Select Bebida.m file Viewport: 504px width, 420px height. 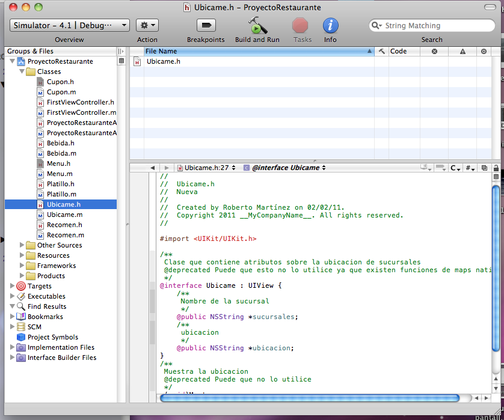61,153
